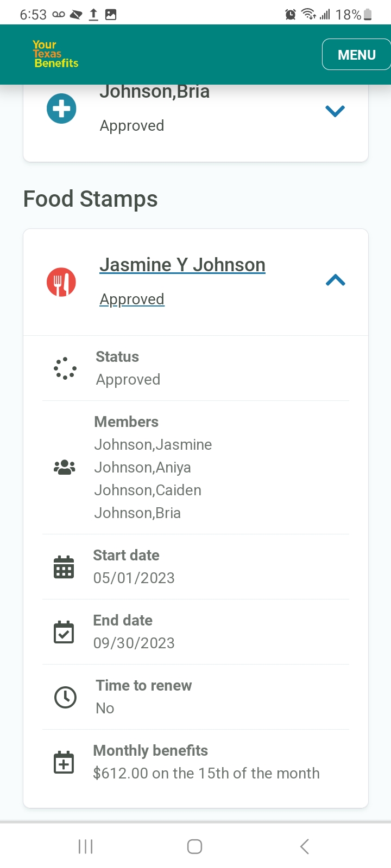Tap the Members group icon
Screen dimensions: 391x868
coord(65,467)
